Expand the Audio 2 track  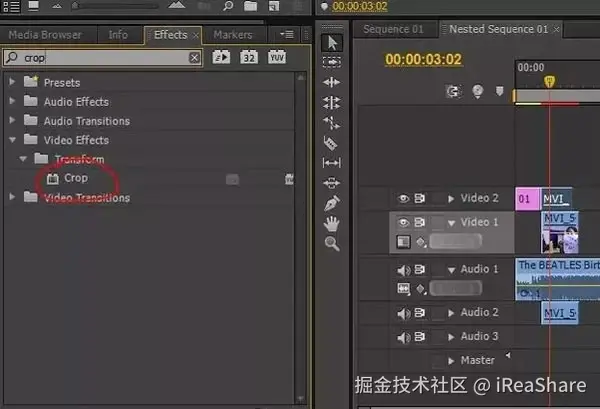[451, 313]
